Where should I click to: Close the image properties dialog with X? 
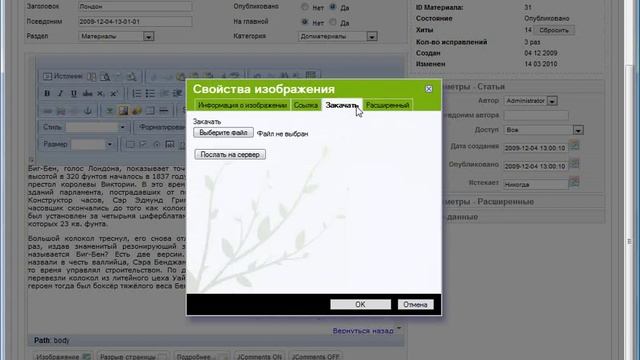(429, 89)
